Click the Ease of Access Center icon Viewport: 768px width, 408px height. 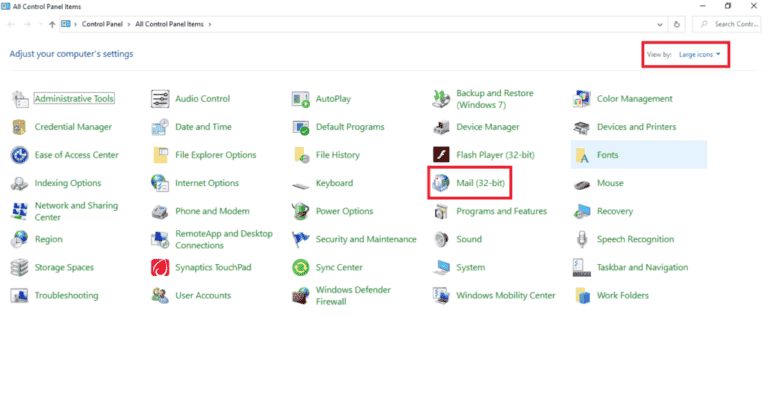tap(19, 155)
